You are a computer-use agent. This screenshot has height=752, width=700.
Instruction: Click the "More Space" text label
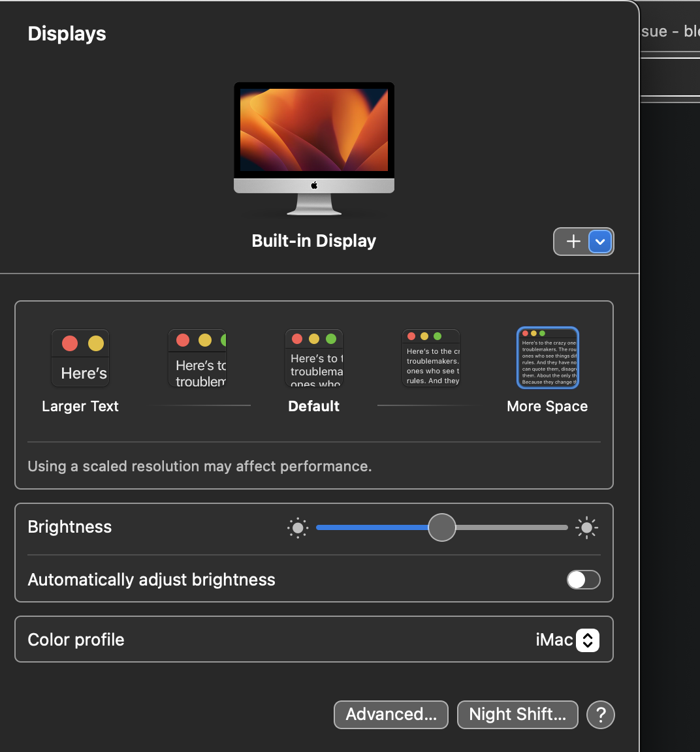coord(547,406)
